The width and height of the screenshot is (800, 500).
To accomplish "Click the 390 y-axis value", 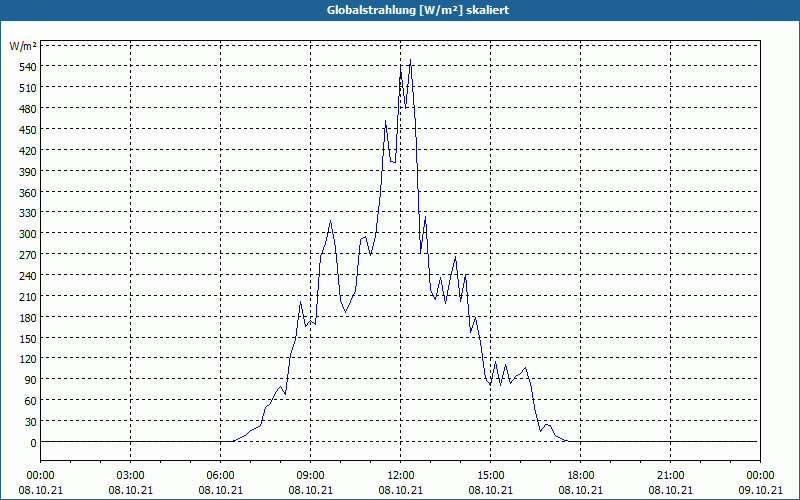I will (x=27, y=171).
